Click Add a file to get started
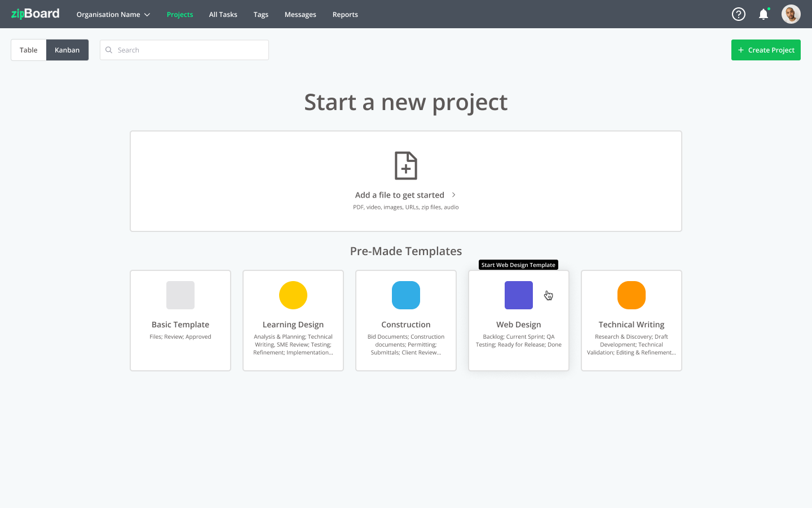Viewport: 812px width, 508px height. (x=400, y=195)
